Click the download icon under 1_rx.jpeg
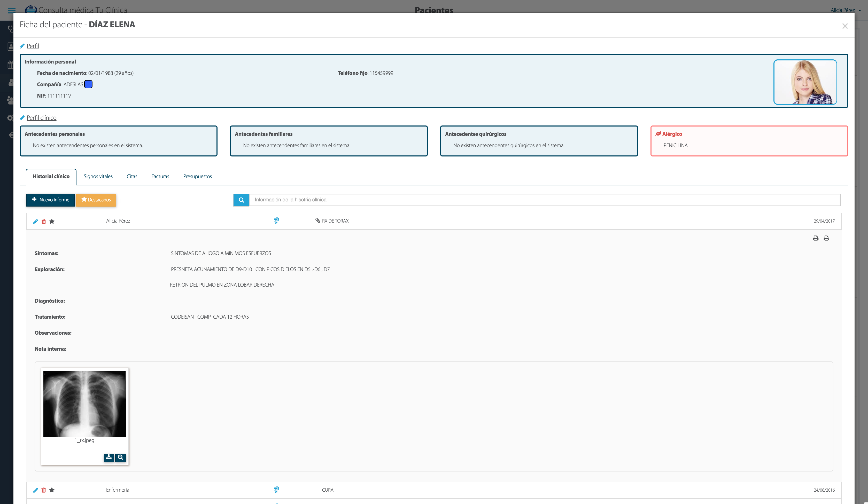This screenshot has width=868, height=504. 109,458
